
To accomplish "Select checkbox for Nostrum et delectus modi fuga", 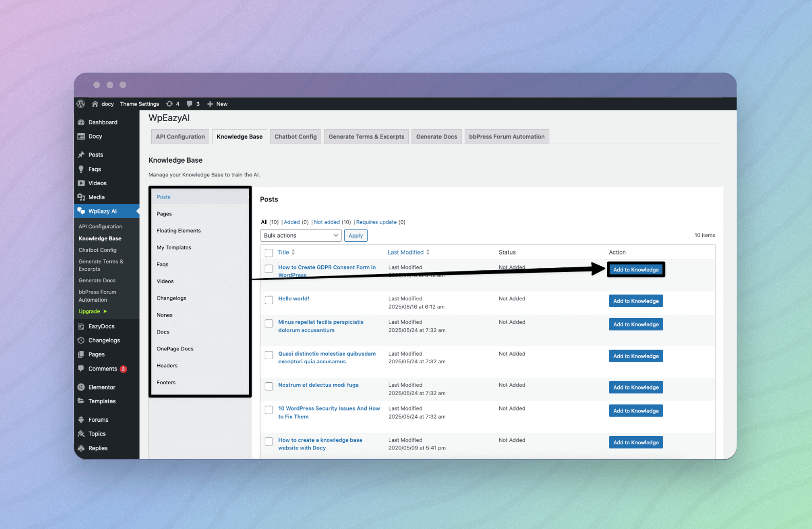I will click(x=269, y=386).
